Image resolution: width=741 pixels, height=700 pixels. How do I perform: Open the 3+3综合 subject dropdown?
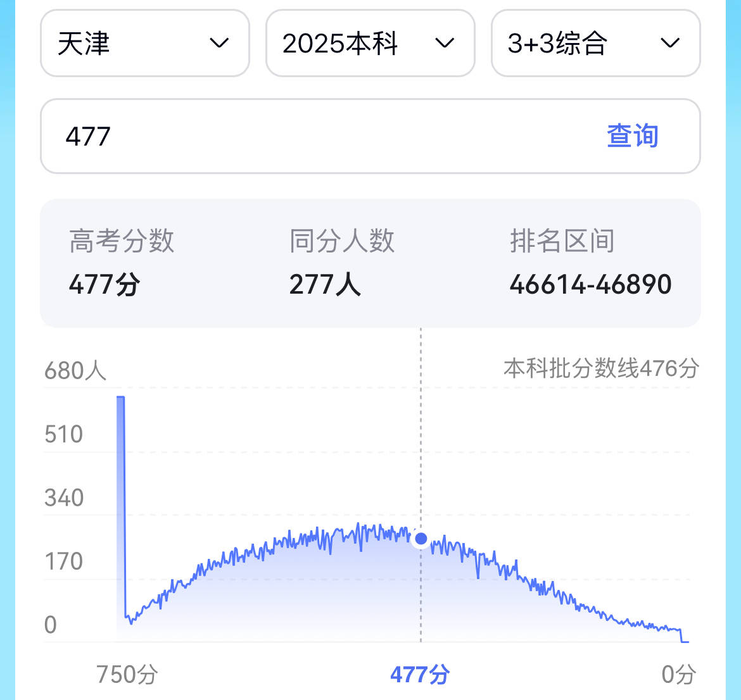pos(595,43)
